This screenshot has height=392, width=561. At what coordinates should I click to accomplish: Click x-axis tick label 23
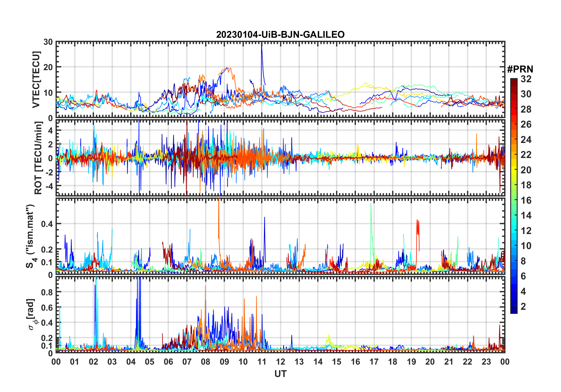[486, 362]
